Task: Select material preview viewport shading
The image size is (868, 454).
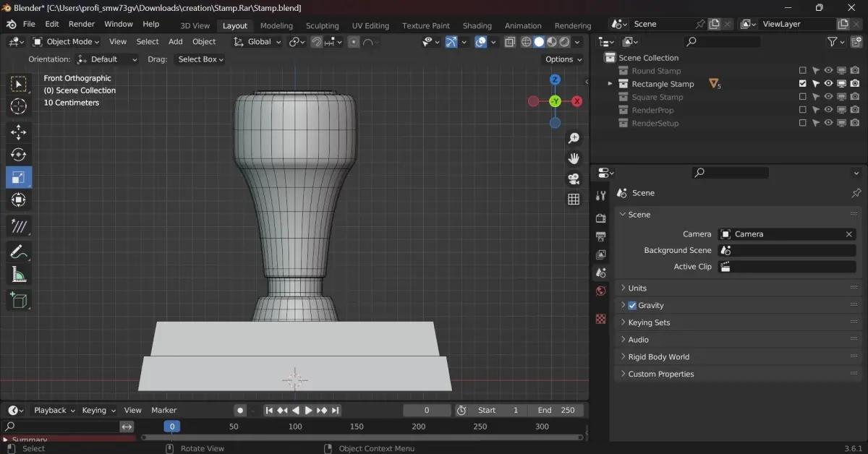Action: point(552,42)
